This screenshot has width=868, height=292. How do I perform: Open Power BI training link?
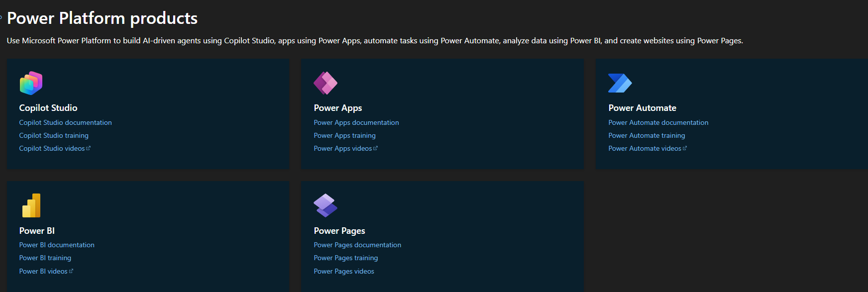[45, 258]
